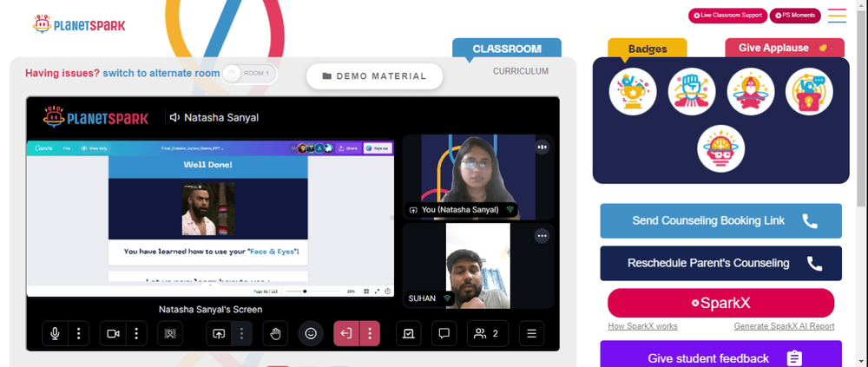Show the participants list with count 2
The width and height of the screenshot is (868, 367).
tap(487, 334)
